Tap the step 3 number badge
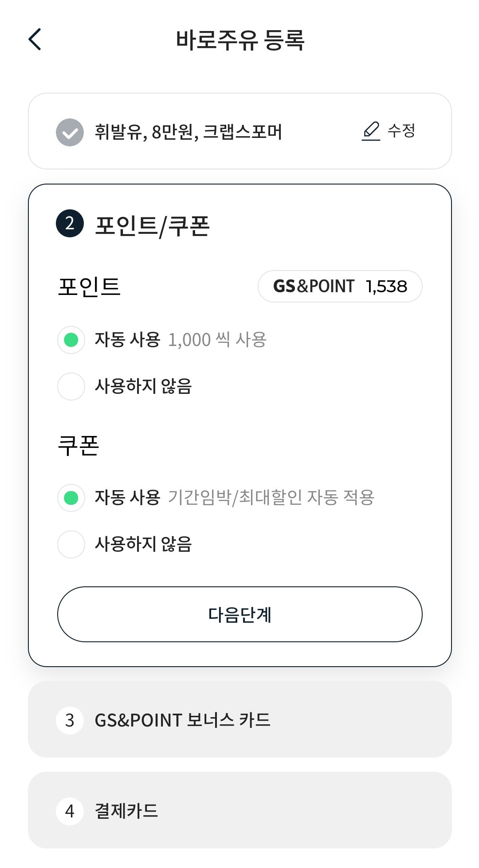Screen dimensions: 479x868 pos(70,720)
